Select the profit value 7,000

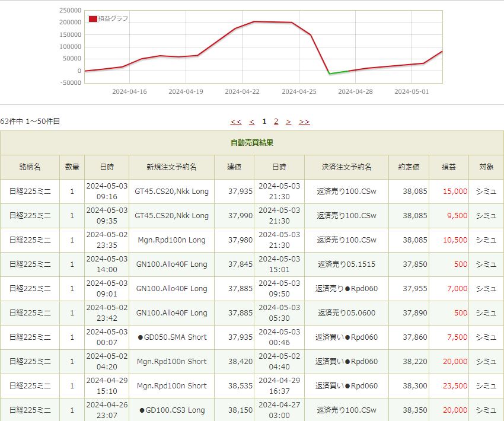point(457,289)
